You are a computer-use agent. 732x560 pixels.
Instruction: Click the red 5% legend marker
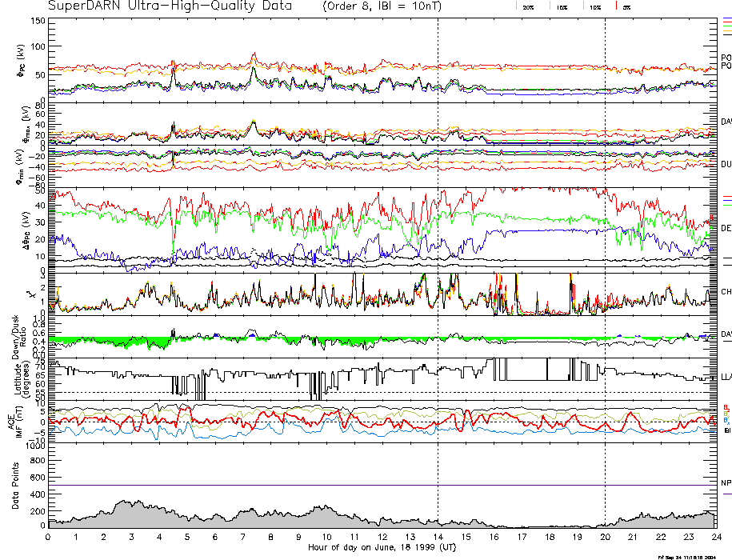(x=617, y=6)
